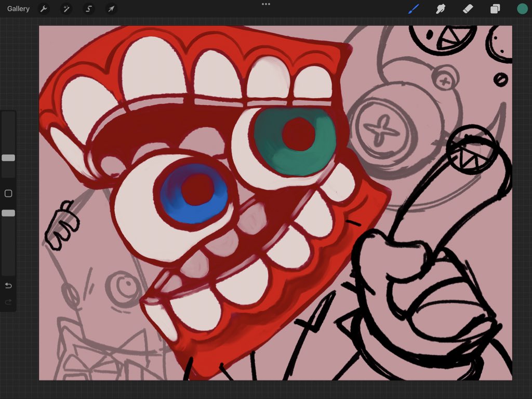
Task: Tap the blue eye iris on canvas
Action: [x=194, y=194]
